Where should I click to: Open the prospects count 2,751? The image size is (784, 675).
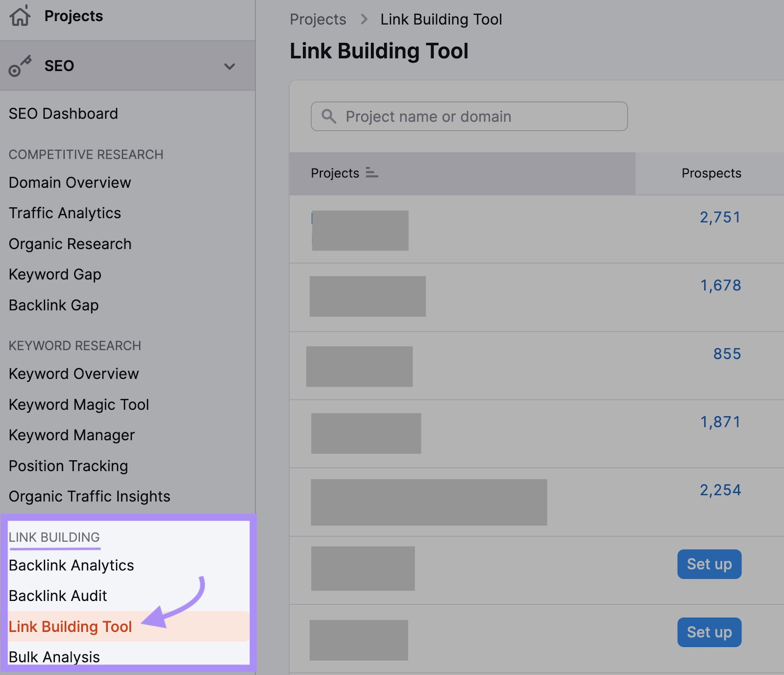720,217
